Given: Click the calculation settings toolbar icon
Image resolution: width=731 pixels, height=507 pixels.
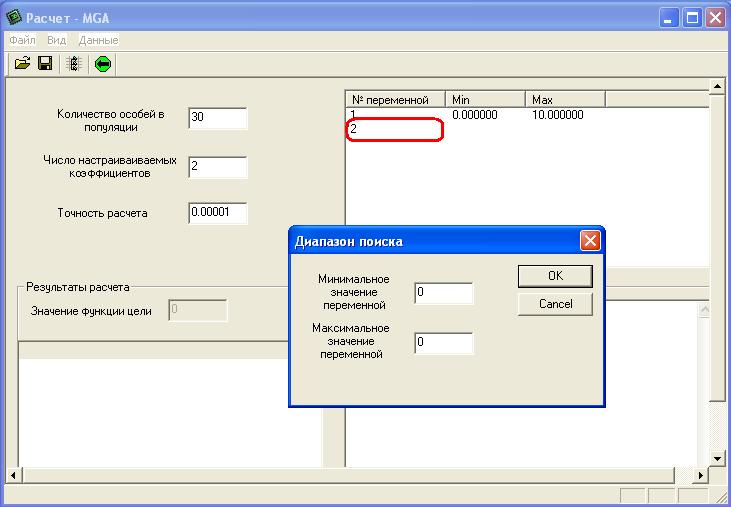Looking at the screenshot, I should tap(74, 64).
